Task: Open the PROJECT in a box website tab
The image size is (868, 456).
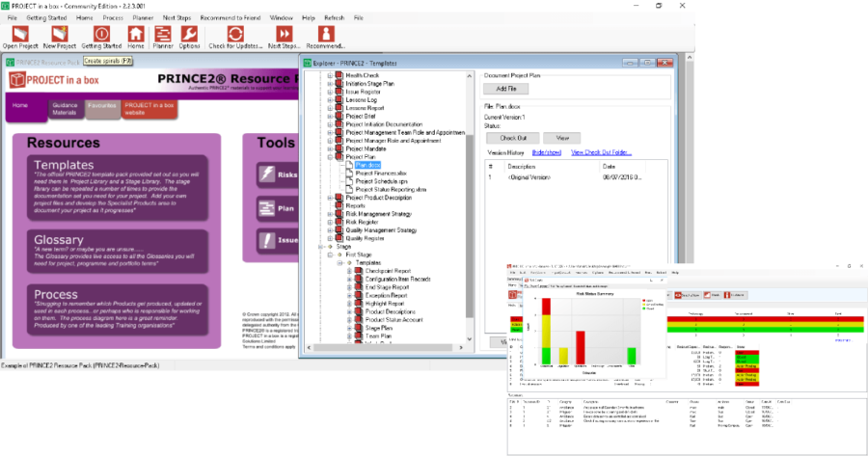Action: pos(149,109)
